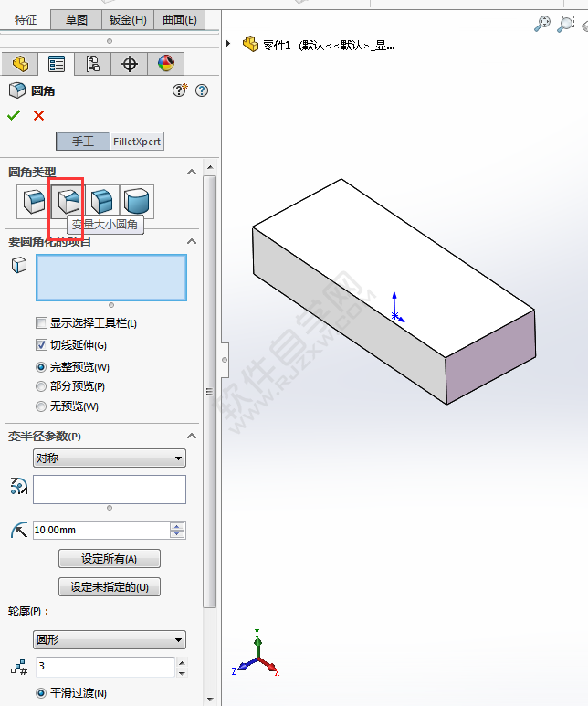
Task: Click the edge selection icon beside list
Action: click(19, 265)
